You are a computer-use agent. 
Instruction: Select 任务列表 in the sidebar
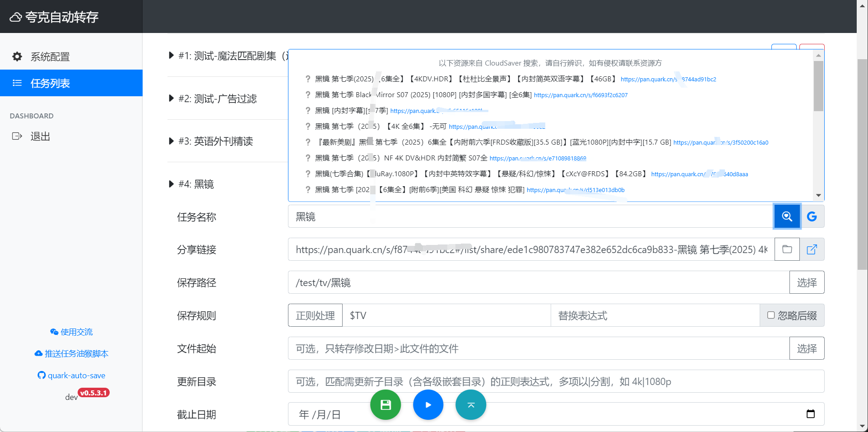pyautogui.click(x=50, y=83)
